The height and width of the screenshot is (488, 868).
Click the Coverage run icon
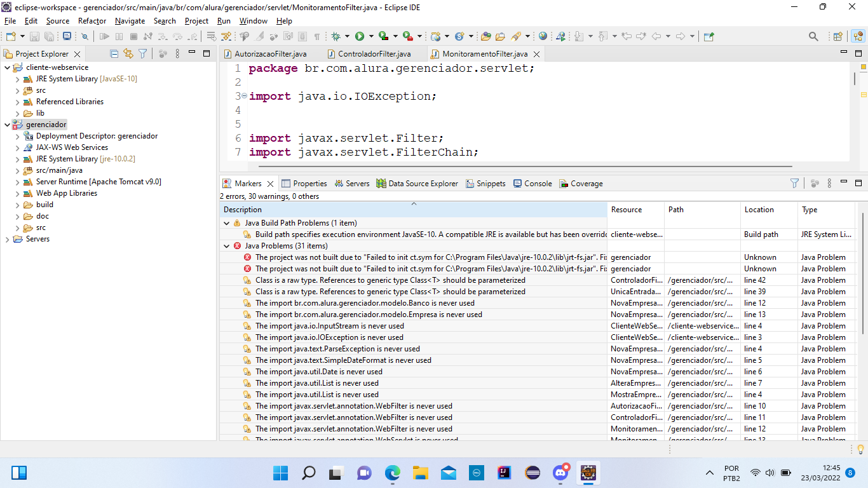pos(383,36)
